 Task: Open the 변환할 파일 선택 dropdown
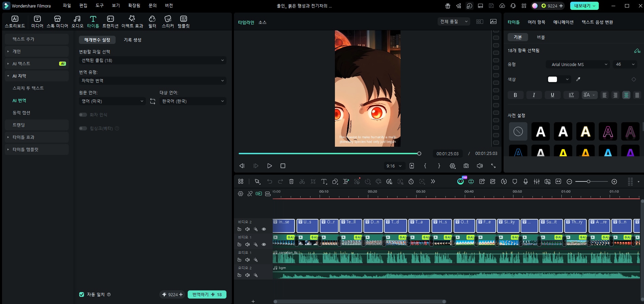pos(153,60)
